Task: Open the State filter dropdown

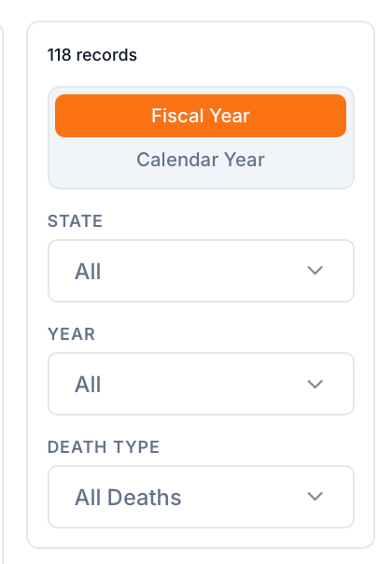Action: (201, 271)
